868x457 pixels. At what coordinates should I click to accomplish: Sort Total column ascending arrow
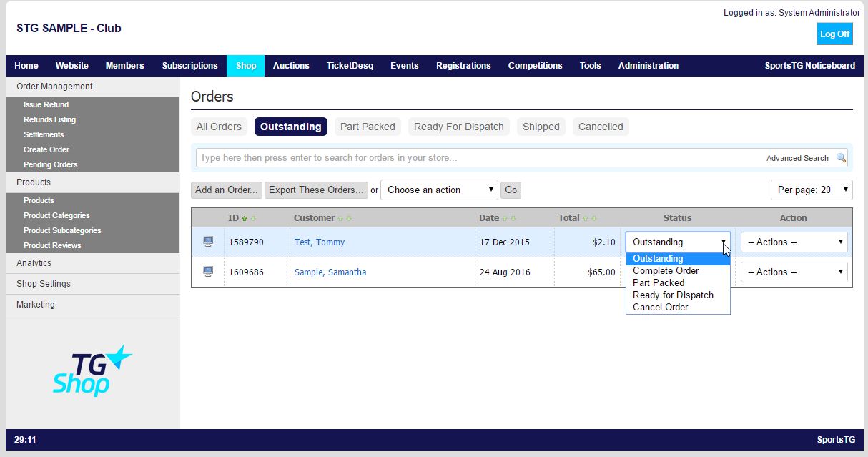pyautogui.click(x=586, y=218)
